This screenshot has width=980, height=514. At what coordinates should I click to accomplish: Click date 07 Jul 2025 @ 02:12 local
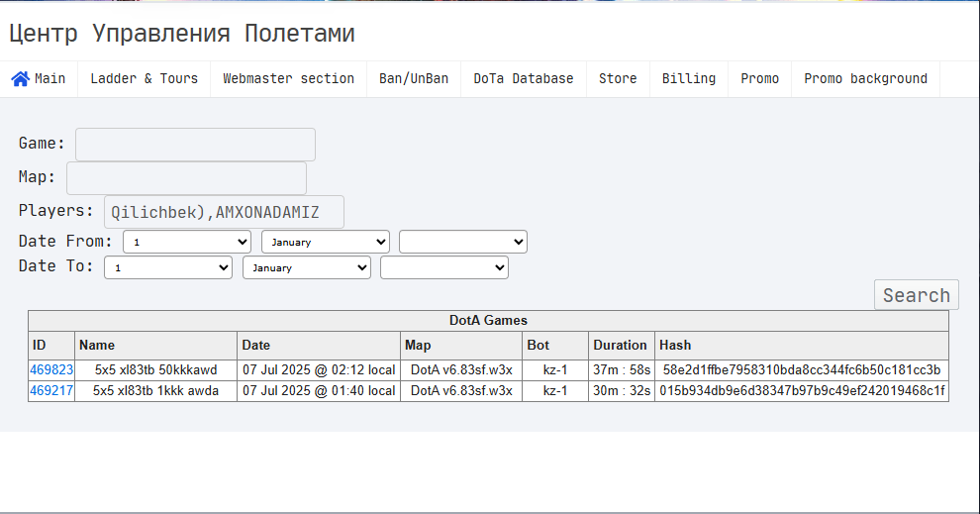pos(319,370)
